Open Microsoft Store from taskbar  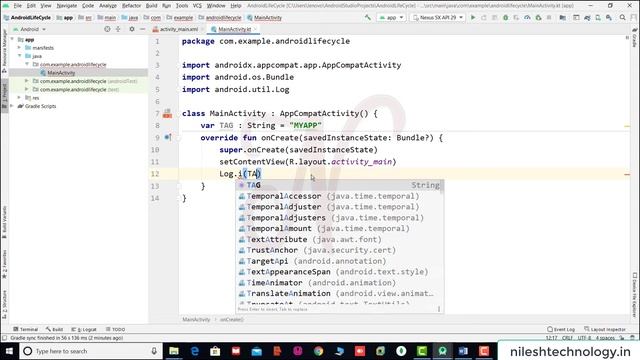[215, 351]
